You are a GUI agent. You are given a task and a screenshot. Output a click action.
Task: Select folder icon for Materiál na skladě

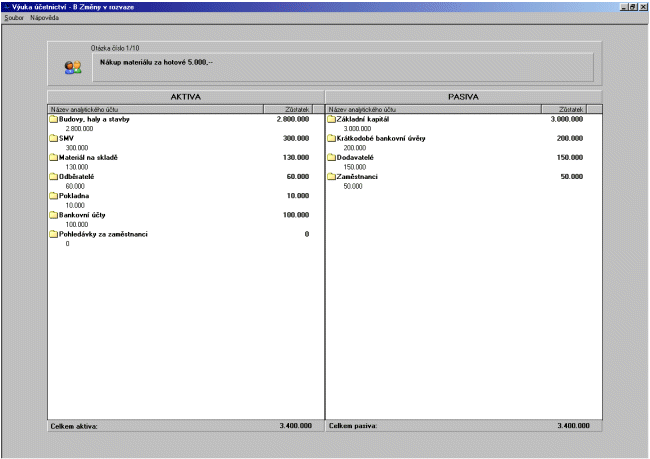pyautogui.click(x=53, y=157)
